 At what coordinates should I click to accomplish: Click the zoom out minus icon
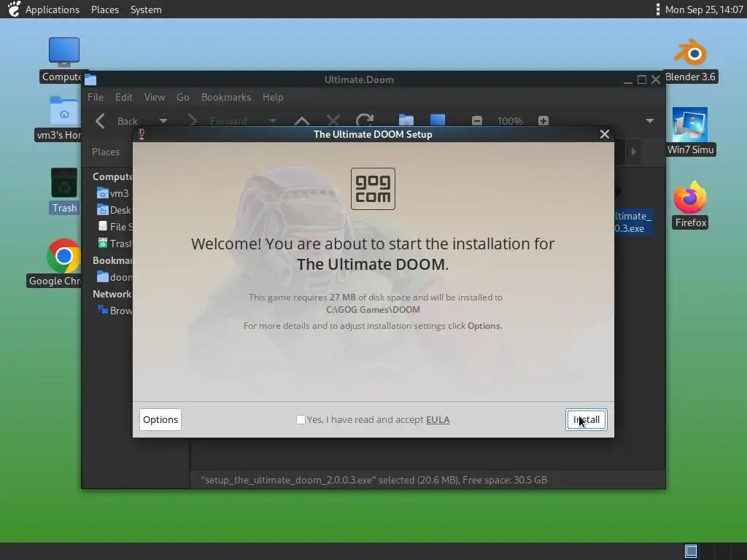pos(477,120)
